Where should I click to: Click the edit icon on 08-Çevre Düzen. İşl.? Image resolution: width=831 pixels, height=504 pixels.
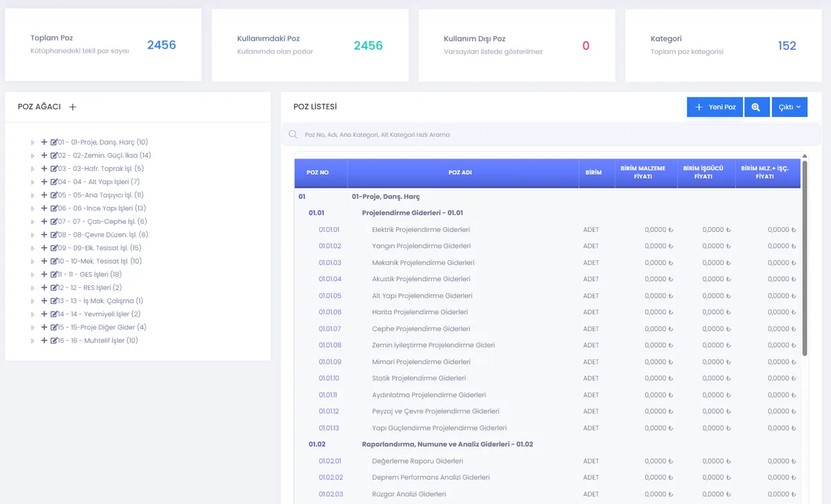coord(54,235)
